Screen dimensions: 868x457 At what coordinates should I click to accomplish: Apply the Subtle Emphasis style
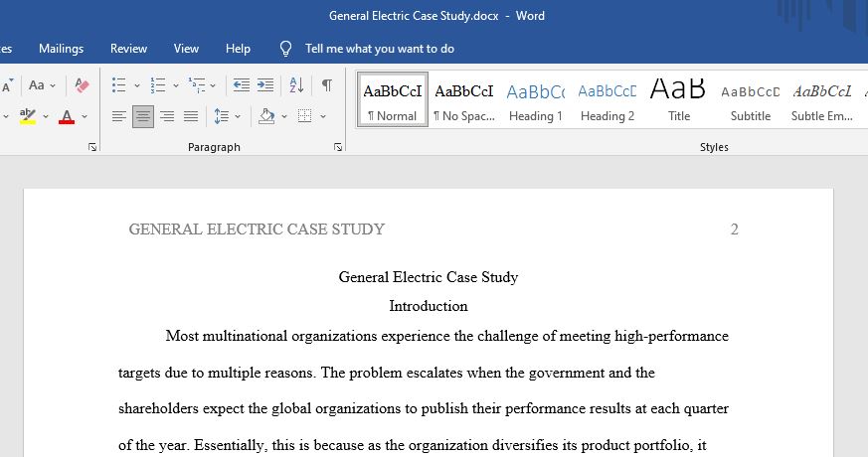pyautogui.click(x=822, y=99)
